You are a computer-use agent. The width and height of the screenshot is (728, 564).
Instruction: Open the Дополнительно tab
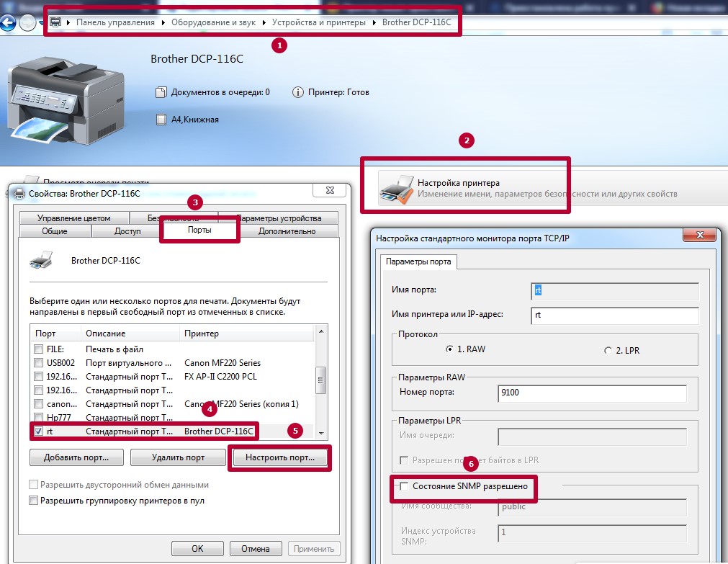coord(287,231)
